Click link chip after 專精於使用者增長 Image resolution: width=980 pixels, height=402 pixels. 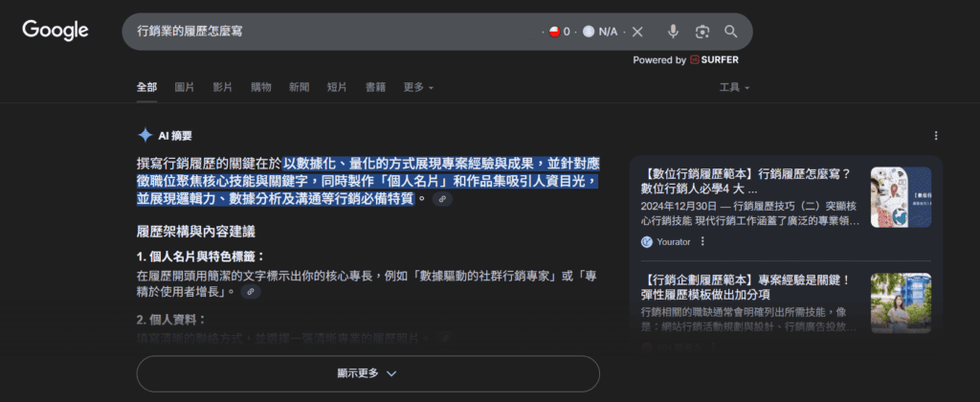251,291
